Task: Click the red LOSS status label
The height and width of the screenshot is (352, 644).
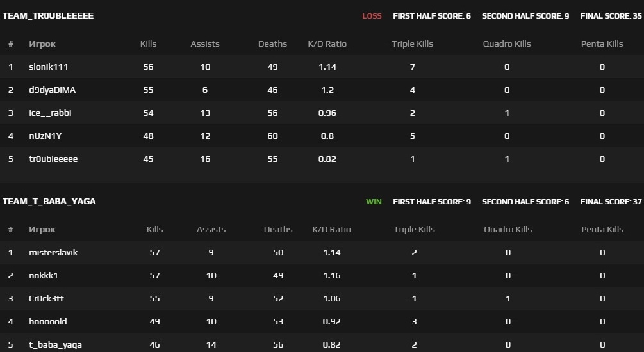Action: tap(372, 16)
